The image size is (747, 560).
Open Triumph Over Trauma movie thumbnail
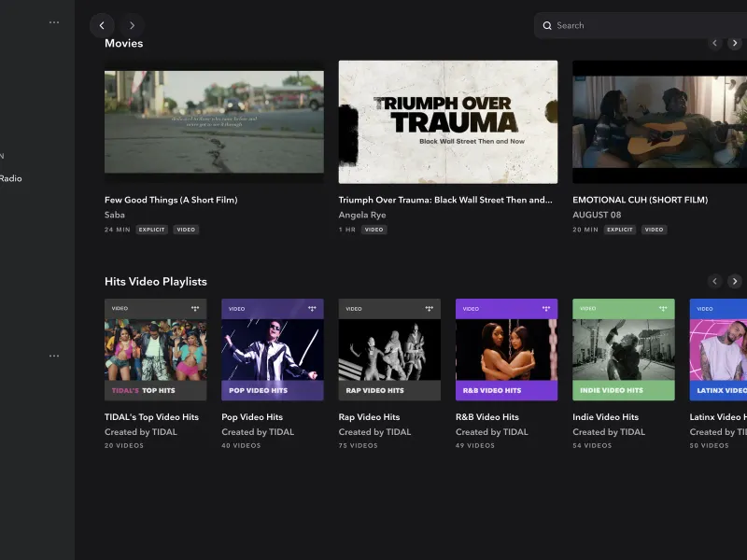click(448, 122)
